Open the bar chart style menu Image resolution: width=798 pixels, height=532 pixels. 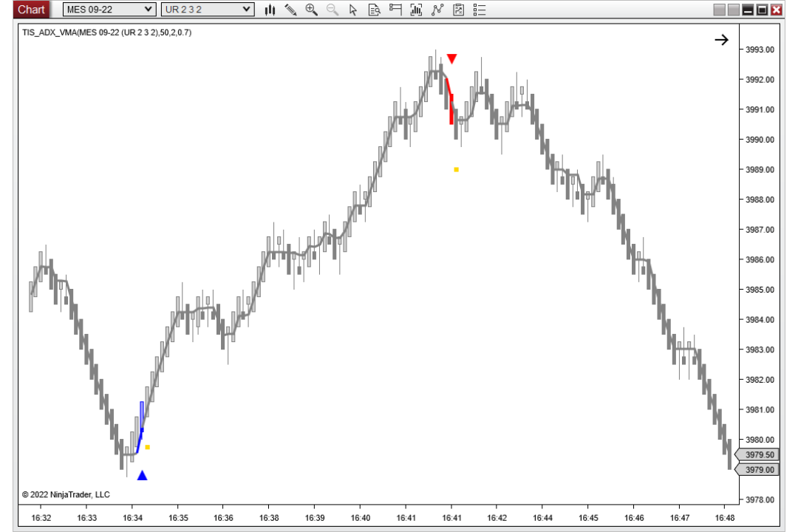click(270, 10)
